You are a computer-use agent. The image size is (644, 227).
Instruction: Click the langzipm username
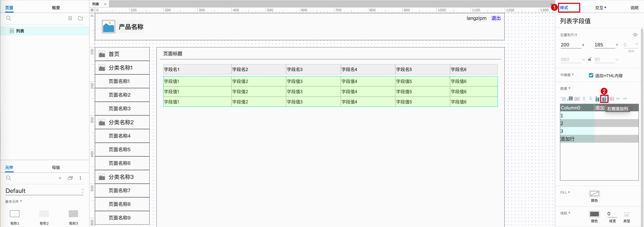coord(477,18)
